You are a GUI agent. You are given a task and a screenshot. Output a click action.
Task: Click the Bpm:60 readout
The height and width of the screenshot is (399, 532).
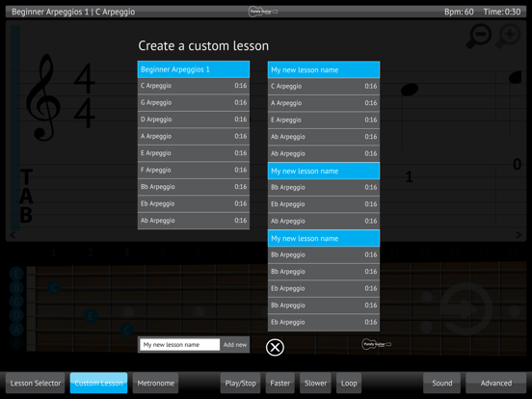point(459,12)
